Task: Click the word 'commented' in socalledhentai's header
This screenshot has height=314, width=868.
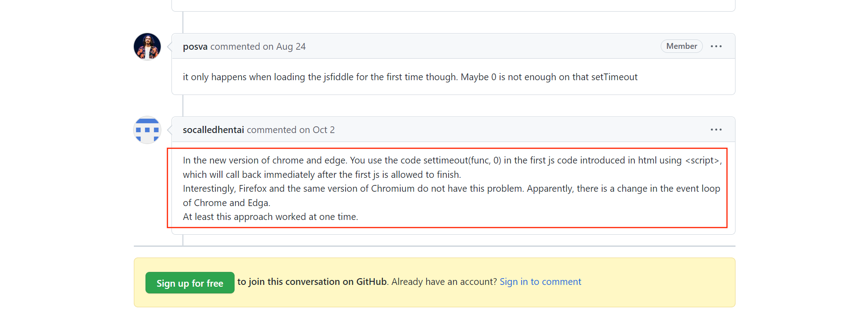Action: pyautogui.click(x=272, y=130)
